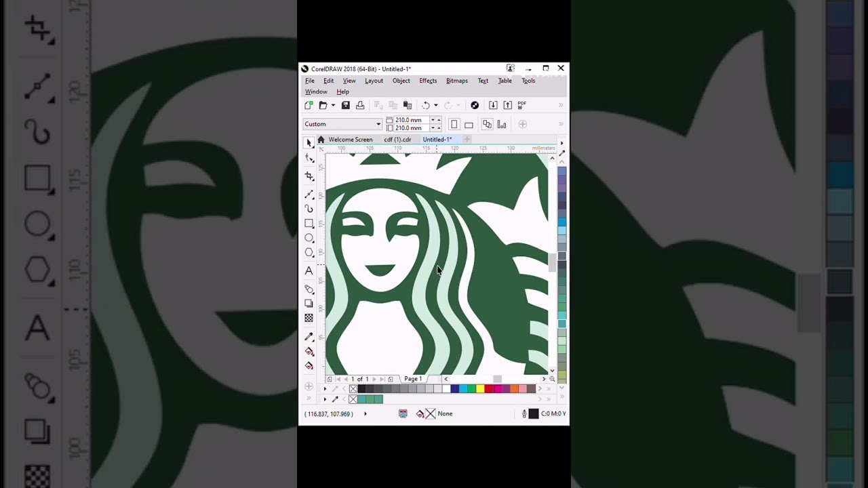This screenshot has width=868, height=488.
Task: Select the Artistic Media tool
Action: point(309,209)
